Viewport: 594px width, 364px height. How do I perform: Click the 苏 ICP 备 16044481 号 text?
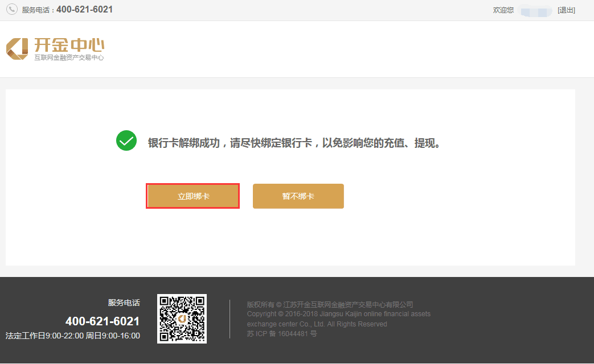coord(282,334)
